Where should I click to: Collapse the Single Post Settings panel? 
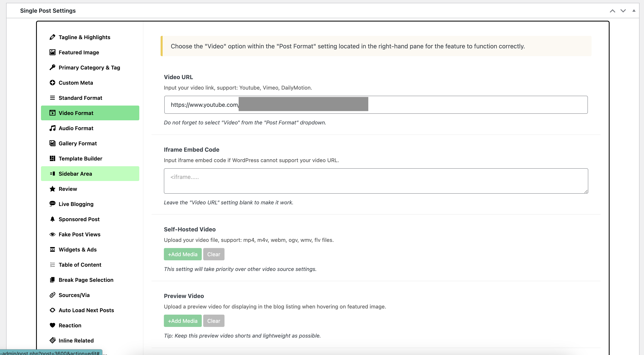pos(634,11)
